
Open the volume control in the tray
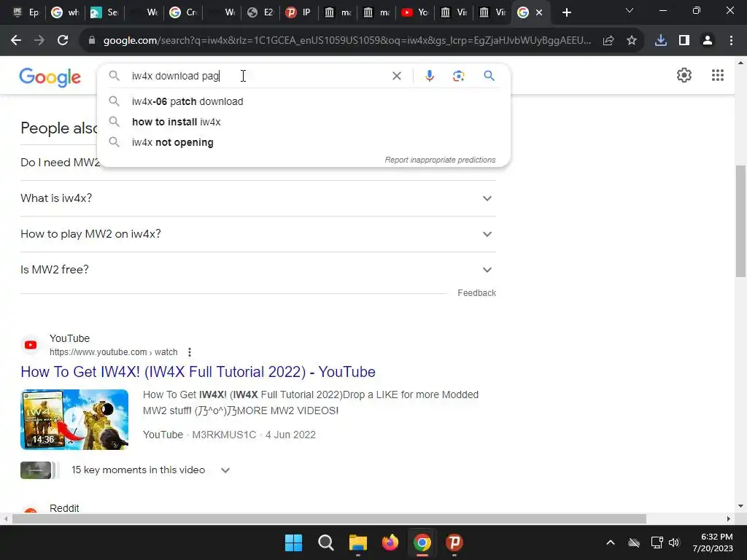pos(674,542)
